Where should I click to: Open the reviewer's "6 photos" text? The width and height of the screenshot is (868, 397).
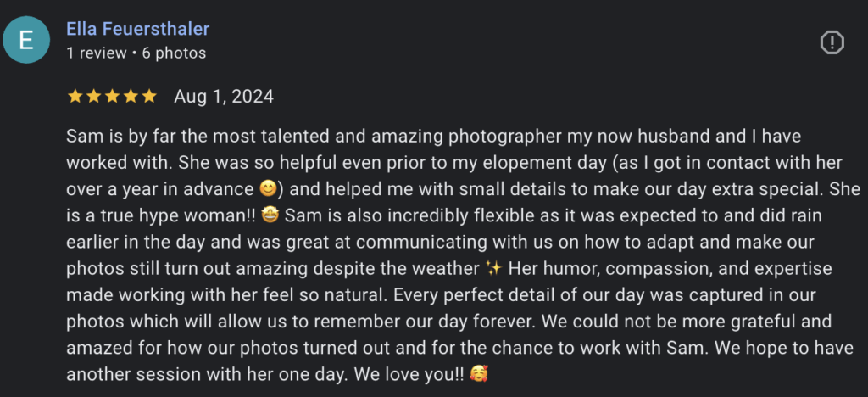point(175,53)
